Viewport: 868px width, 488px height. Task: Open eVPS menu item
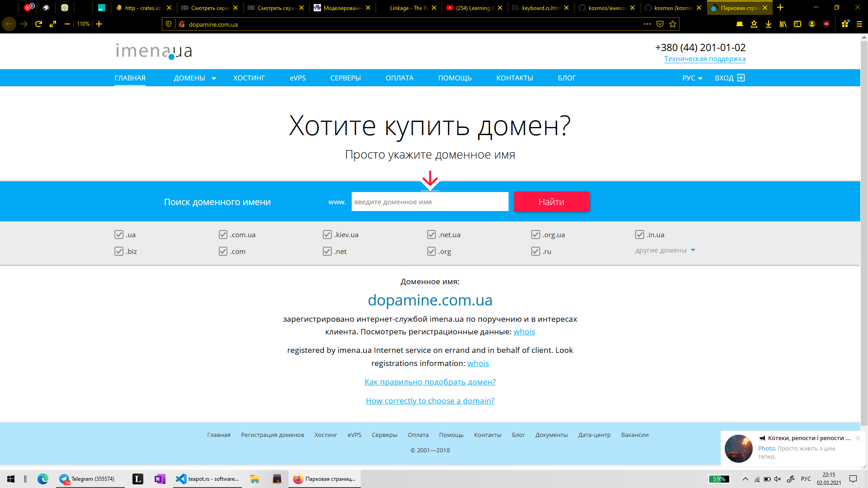pos(298,78)
